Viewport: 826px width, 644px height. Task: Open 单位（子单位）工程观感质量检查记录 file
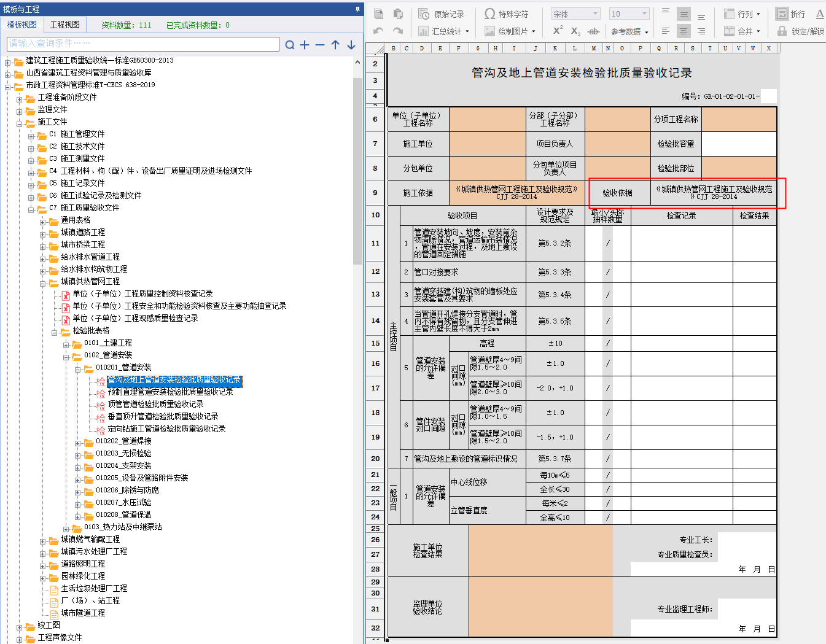click(135, 319)
